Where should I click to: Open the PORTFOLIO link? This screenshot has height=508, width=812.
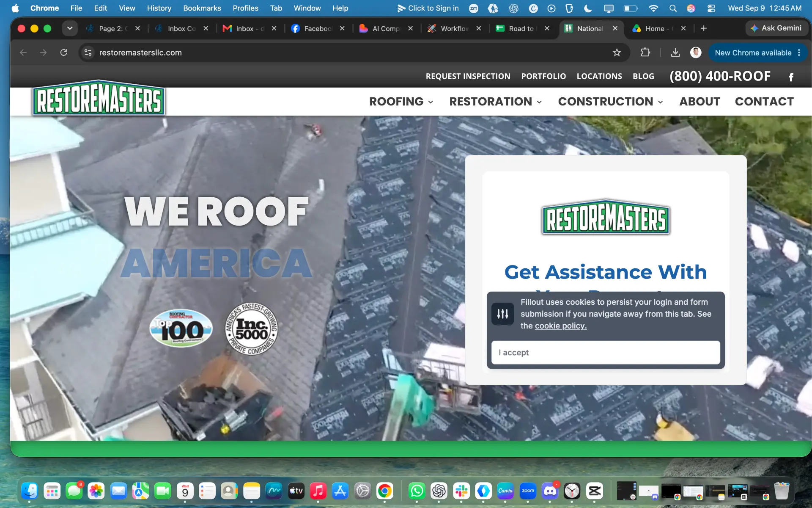pos(543,77)
